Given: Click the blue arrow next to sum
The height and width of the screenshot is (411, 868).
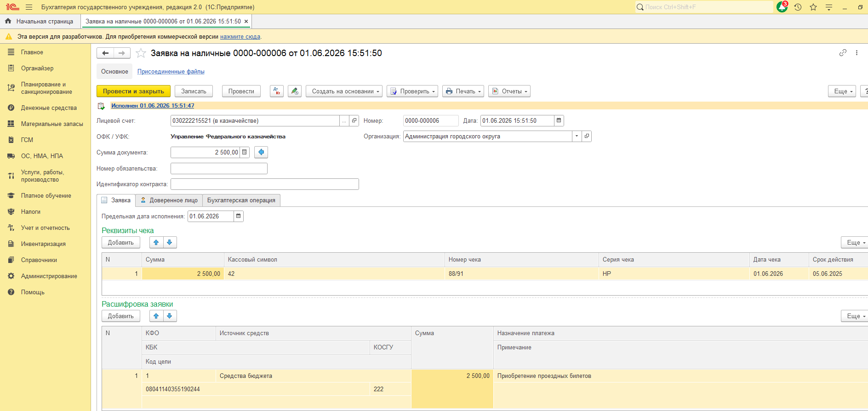Looking at the screenshot, I should [x=261, y=152].
